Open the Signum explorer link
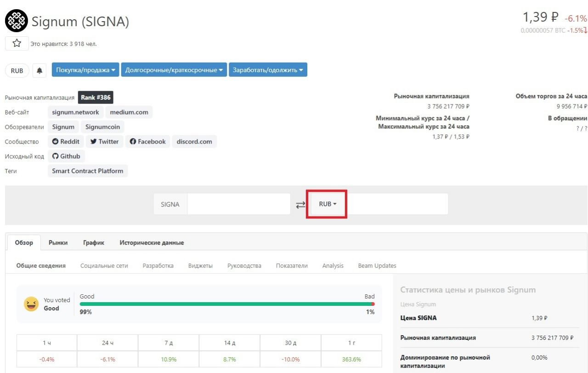 pos(63,127)
